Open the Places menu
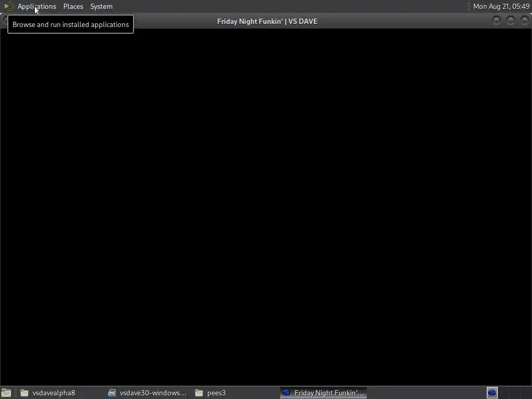This screenshot has height=399, width=532. 73,6
